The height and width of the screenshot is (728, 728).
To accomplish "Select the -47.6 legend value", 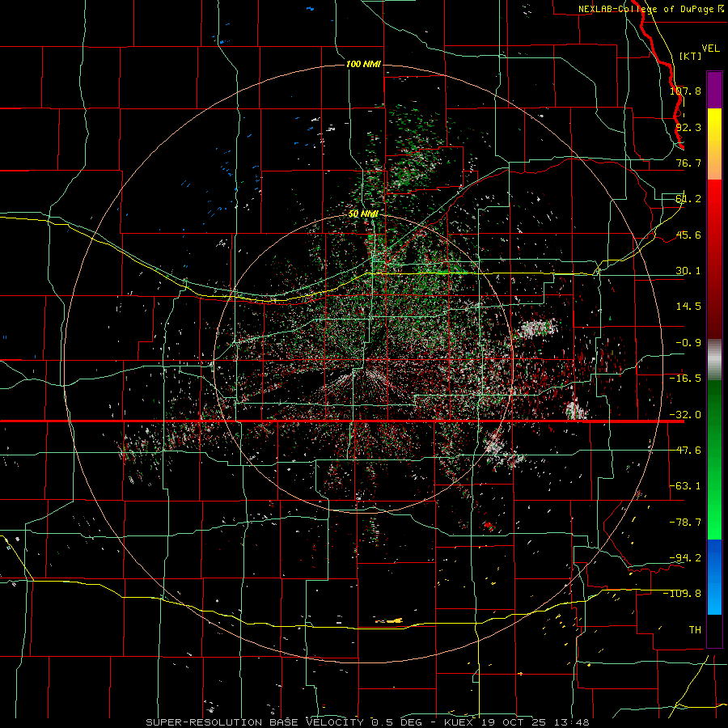I will pos(685,451).
